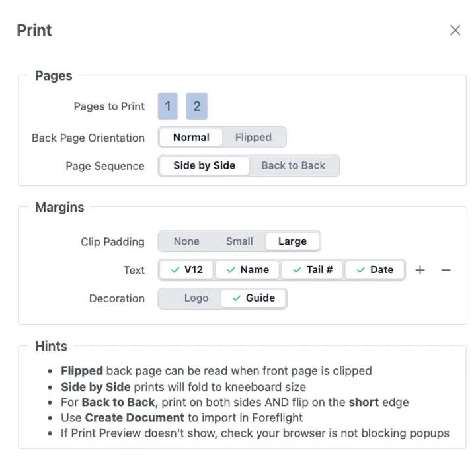
Task: Close the Print dialog with the X
Action: (455, 30)
